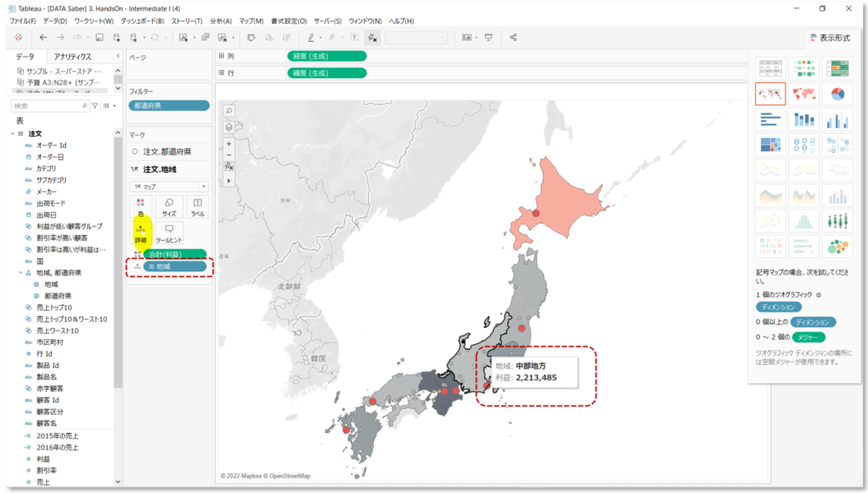
Task: Choose the treemap chart in Show Me
Action: pyautogui.click(x=770, y=145)
